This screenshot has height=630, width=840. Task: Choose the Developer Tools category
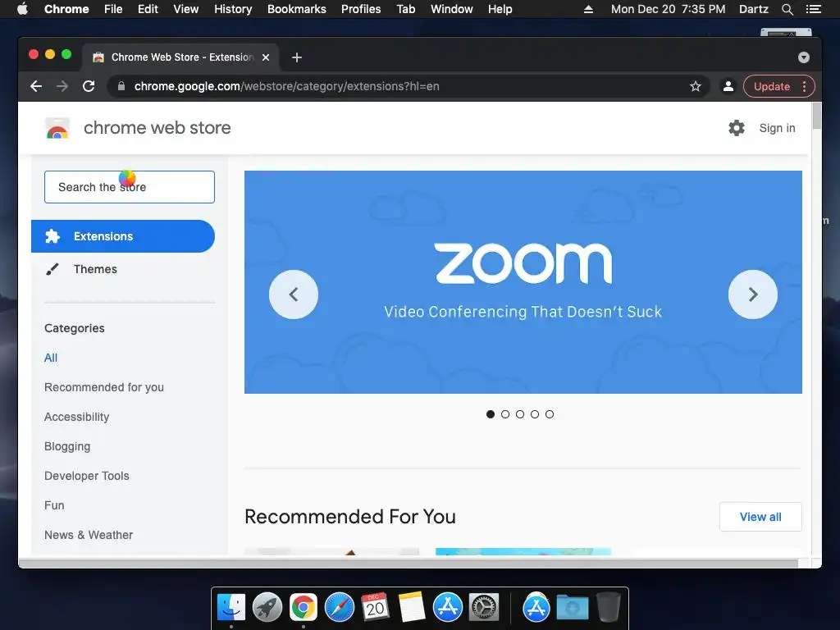(87, 476)
